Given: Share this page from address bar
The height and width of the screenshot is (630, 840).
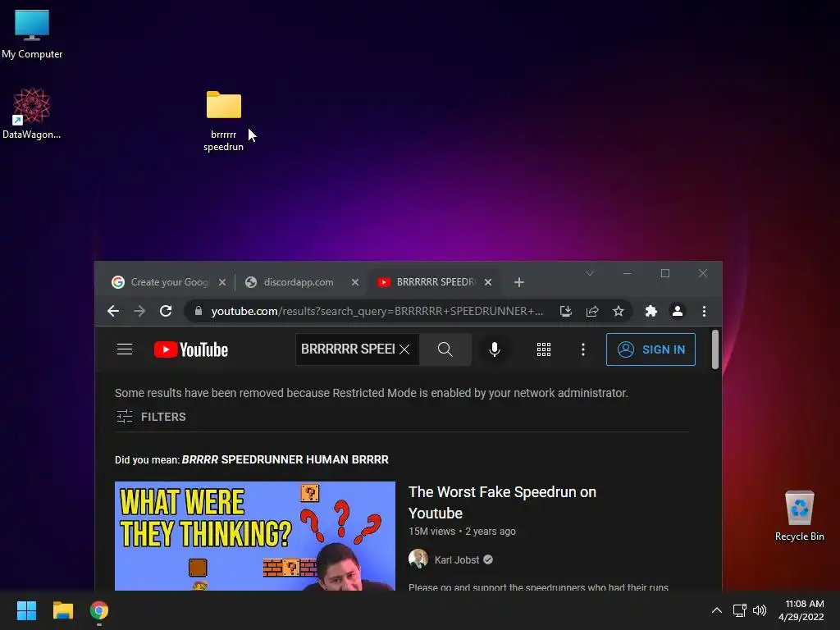Looking at the screenshot, I should (592, 311).
